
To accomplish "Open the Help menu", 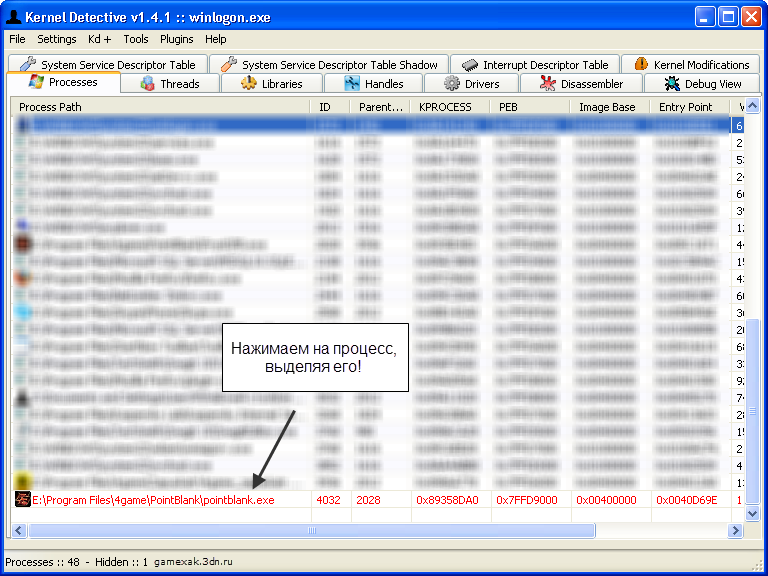I will point(216,39).
